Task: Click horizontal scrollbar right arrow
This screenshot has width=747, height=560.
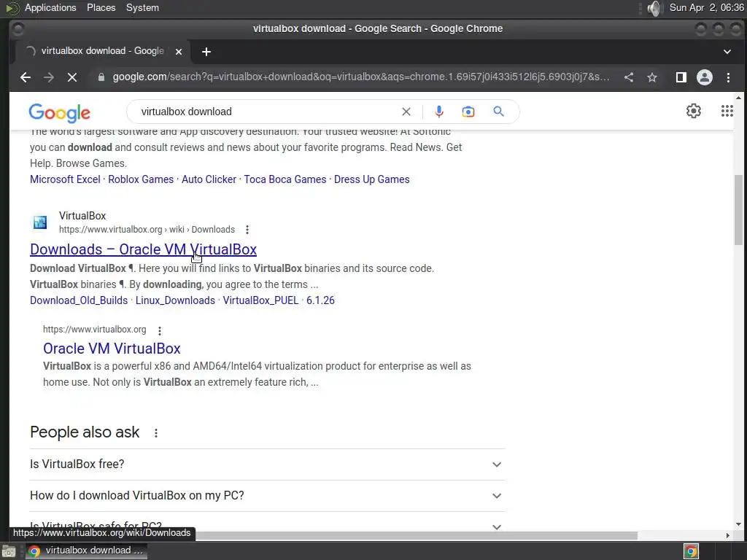Action: [x=727, y=536]
